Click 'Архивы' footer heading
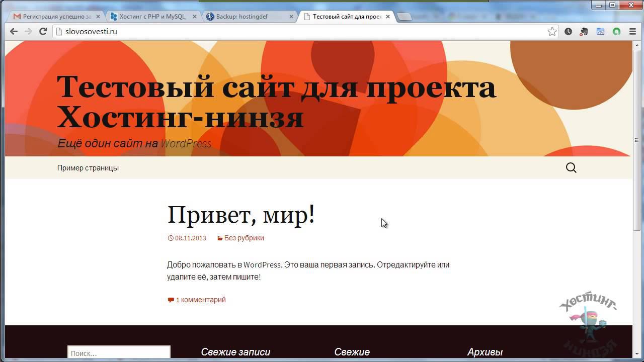644x362 pixels. pos(485,352)
